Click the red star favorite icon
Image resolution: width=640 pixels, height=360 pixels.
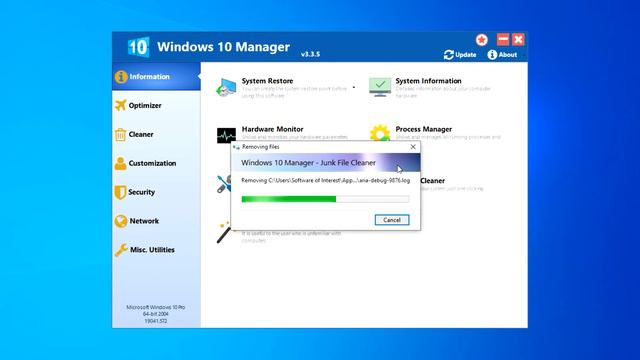coord(482,40)
